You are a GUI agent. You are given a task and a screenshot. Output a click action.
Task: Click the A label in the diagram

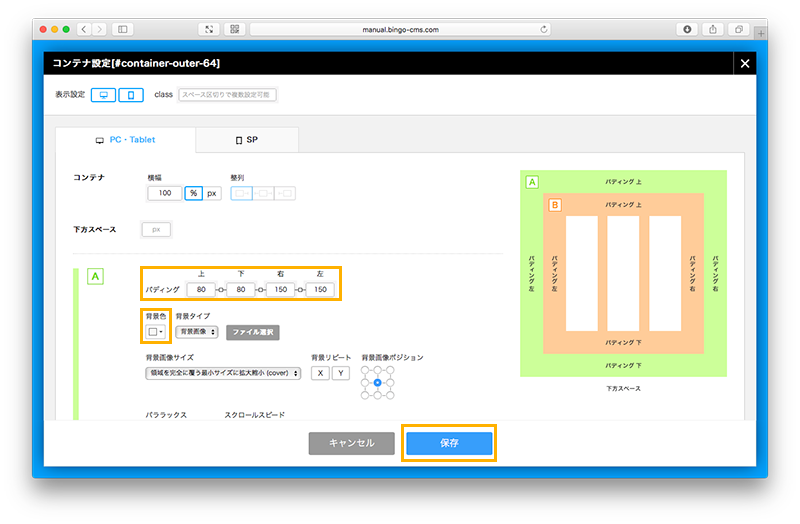click(x=532, y=182)
